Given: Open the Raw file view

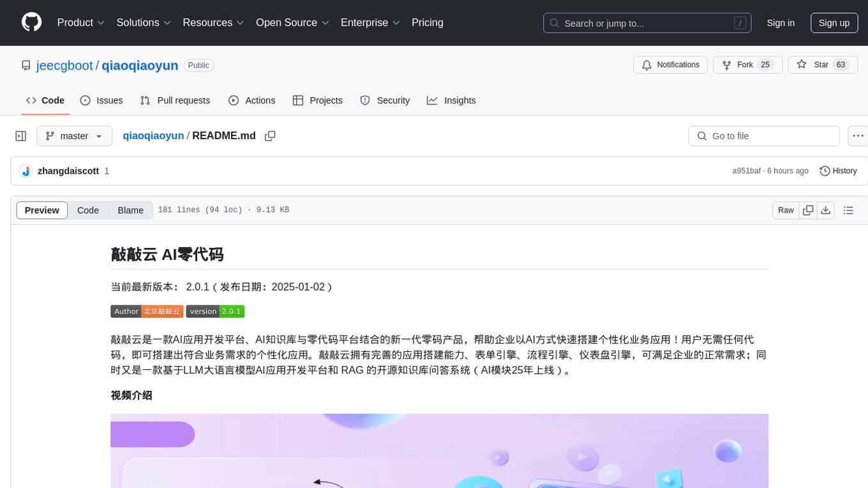Looking at the screenshot, I should (786, 210).
